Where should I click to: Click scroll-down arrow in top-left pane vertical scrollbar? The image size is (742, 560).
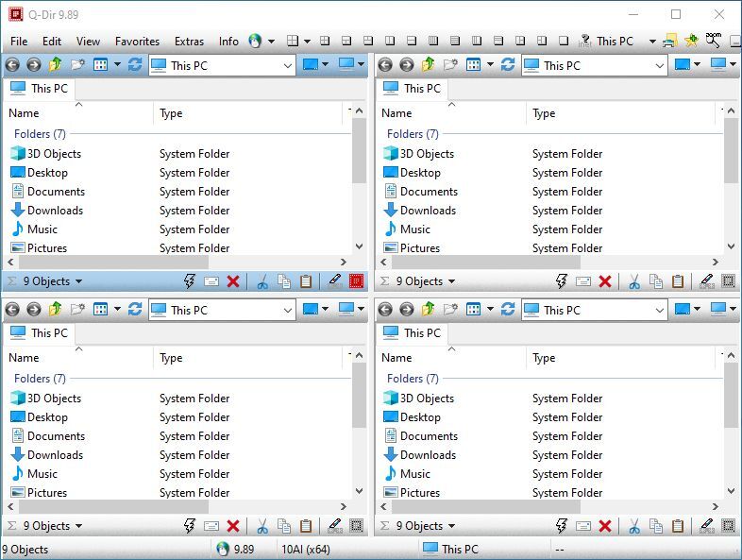tap(359, 246)
